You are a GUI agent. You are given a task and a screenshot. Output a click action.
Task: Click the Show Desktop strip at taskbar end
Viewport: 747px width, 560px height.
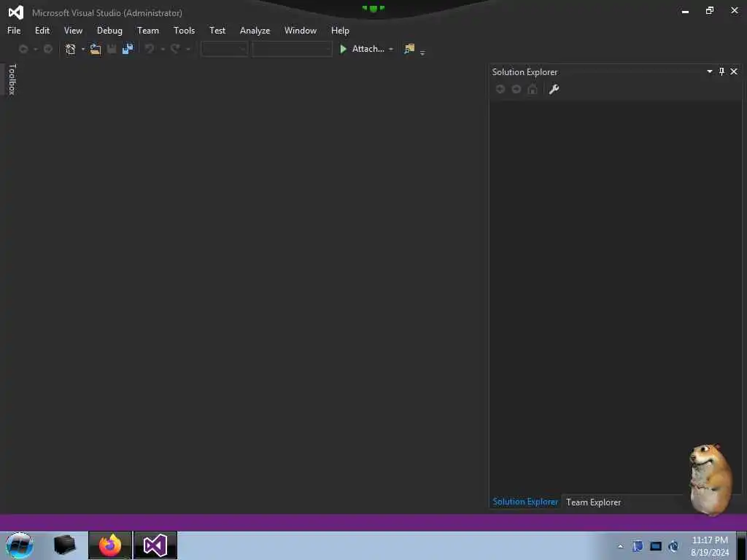[x=742, y=545]
